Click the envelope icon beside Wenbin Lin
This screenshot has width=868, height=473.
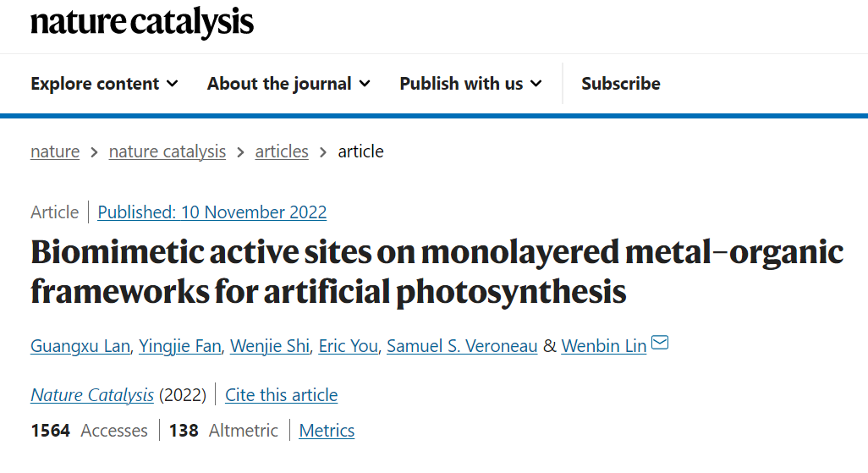[x=660, y=343]
